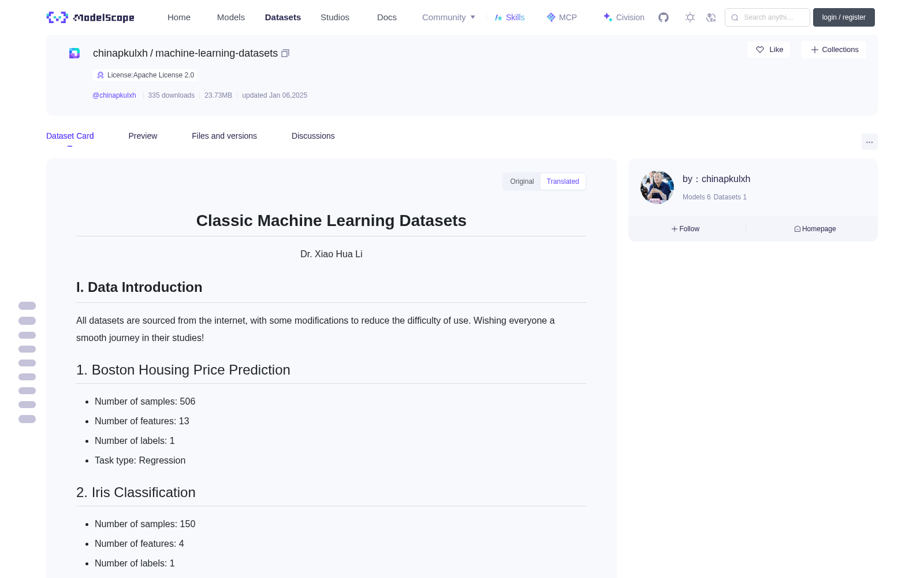
Task: Click the dataset avatar icon
Action: pyautogui.click(x=74, y=53)
